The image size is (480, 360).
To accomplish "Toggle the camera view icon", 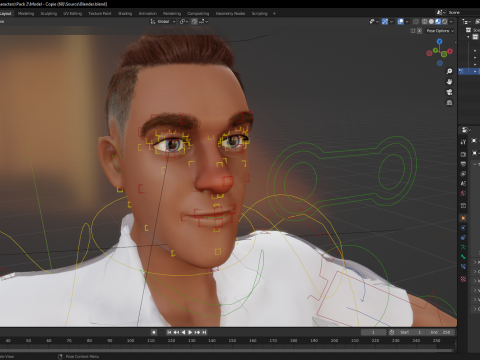I will pyautogui.click(x=449, y=92).
